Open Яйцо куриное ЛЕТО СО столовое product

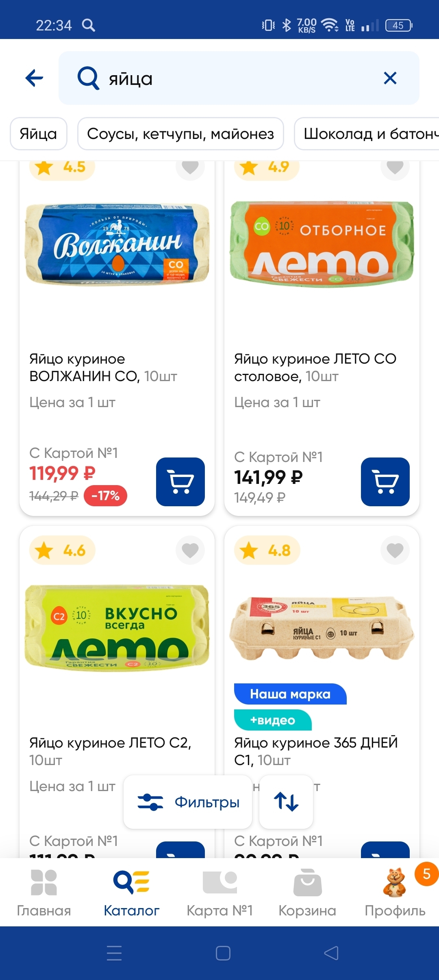tap(315, 367)
